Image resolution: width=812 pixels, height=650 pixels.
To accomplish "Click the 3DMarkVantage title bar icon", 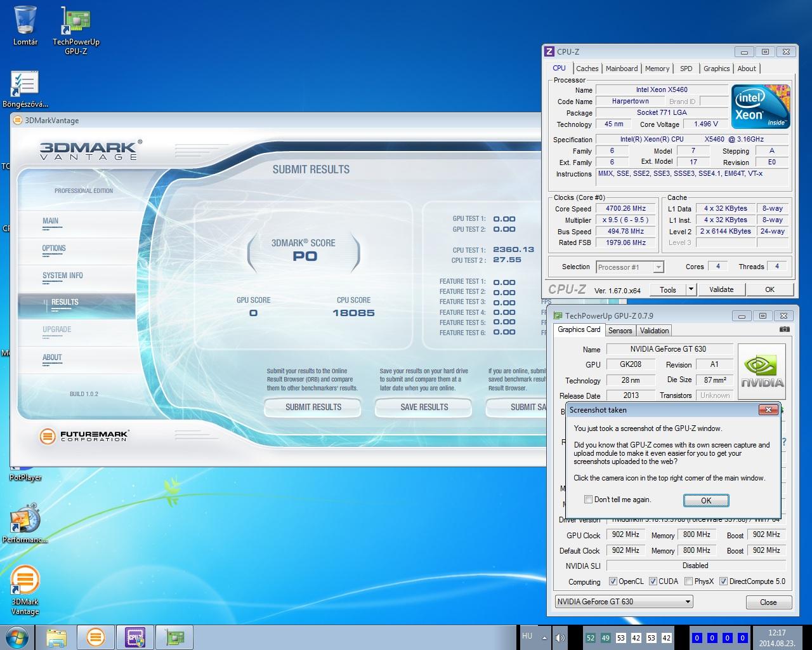I will point(18,120).
